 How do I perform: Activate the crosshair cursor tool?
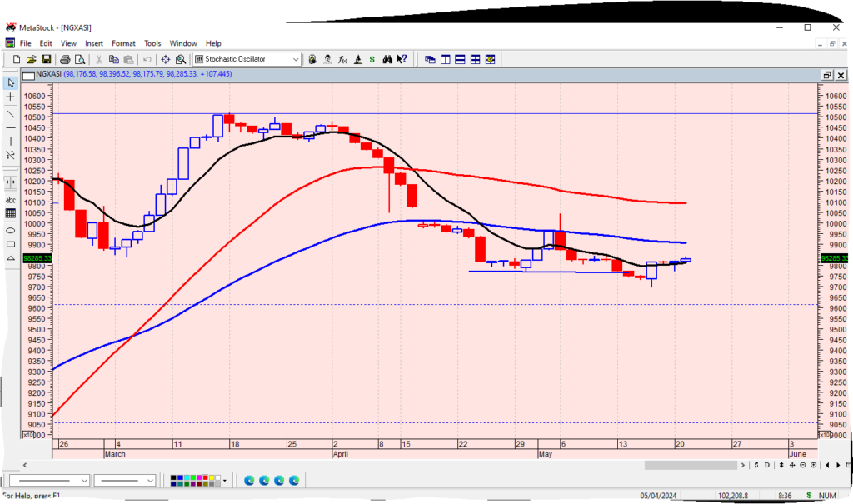click(11, 97)
